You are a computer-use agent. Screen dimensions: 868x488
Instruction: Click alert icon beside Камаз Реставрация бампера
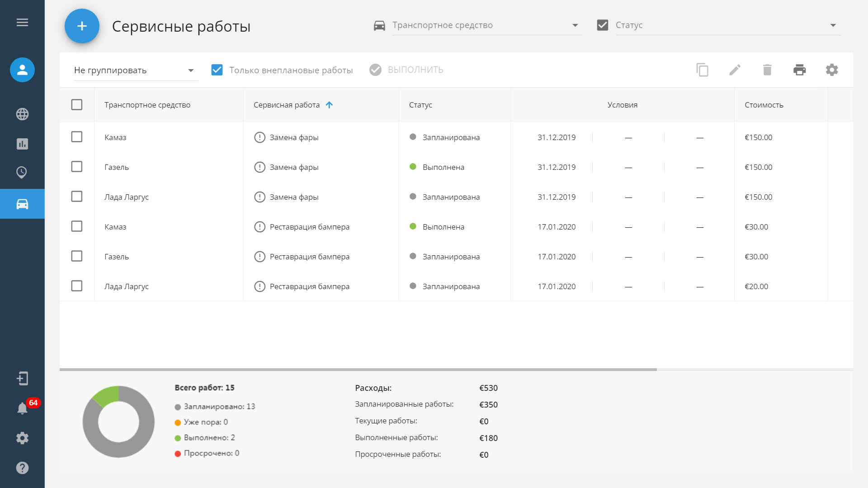pyautogui.click(x=259, y=227)
